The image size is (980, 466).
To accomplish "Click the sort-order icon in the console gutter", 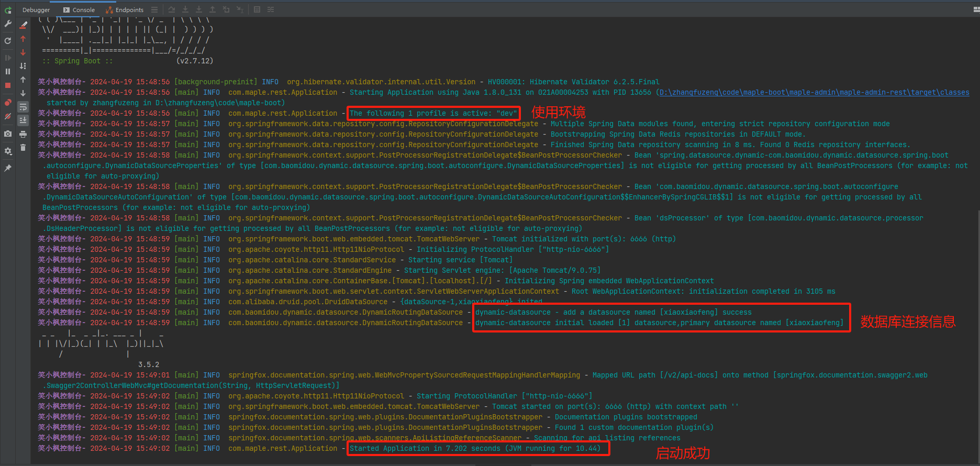I will [x=23, y=66].
